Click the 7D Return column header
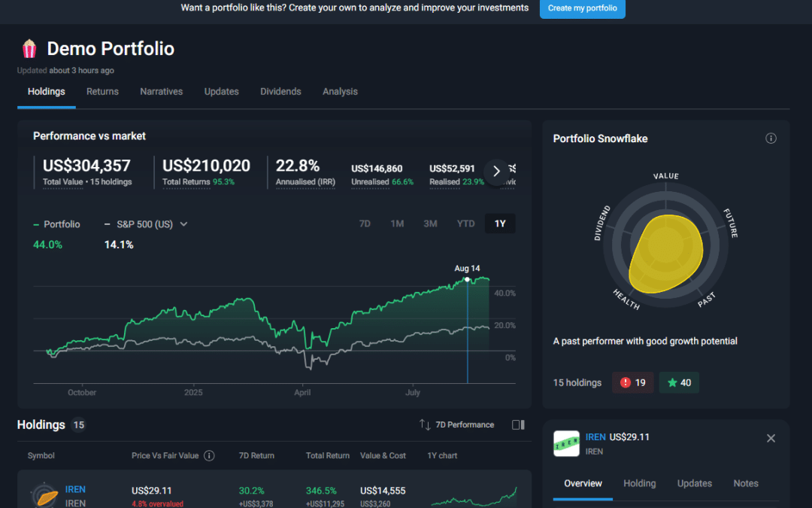 256,455
